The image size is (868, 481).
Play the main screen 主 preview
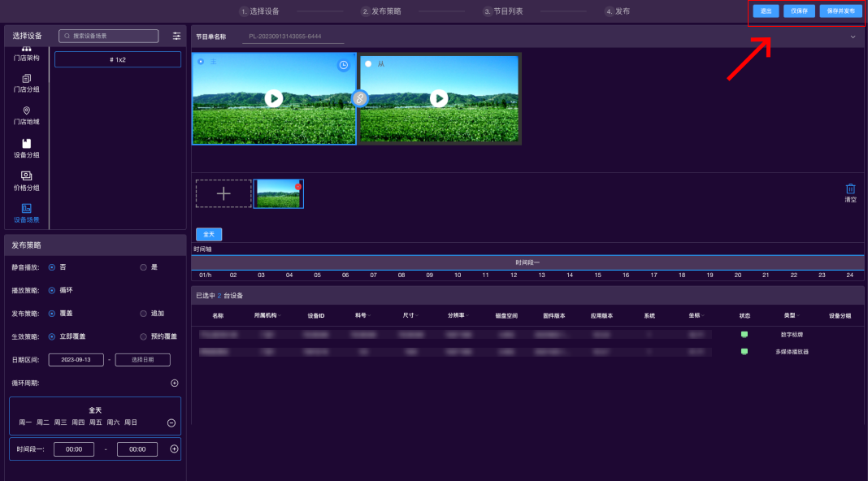[x=273, y=98]
